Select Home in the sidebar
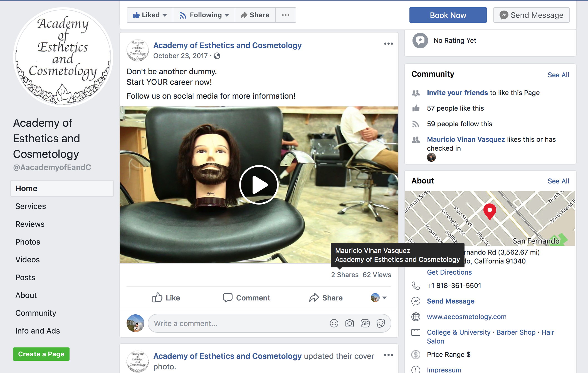The image size is (588, 373). click(x=62, y=188)
